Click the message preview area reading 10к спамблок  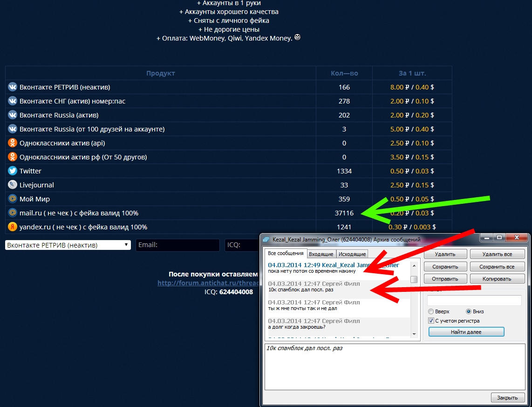395,367
